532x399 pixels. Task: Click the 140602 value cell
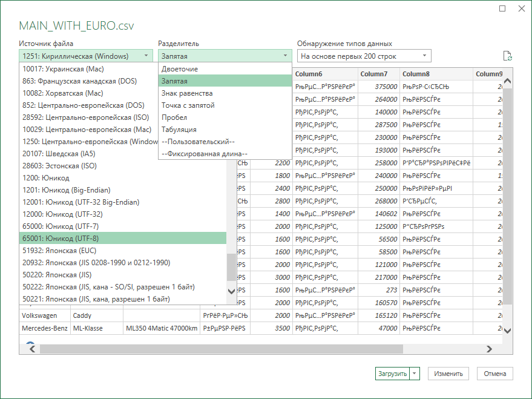point(379,214)
